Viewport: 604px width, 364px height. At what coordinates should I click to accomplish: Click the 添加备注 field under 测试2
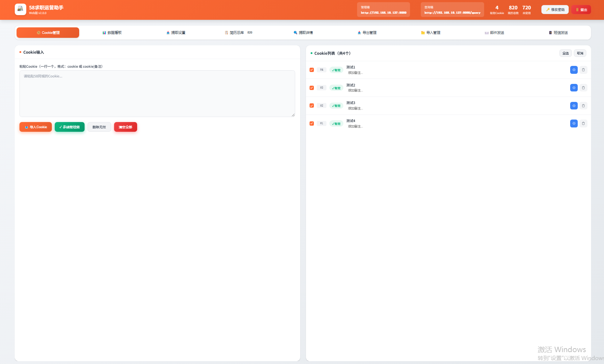pyautogui.click(x=355, y=91)
